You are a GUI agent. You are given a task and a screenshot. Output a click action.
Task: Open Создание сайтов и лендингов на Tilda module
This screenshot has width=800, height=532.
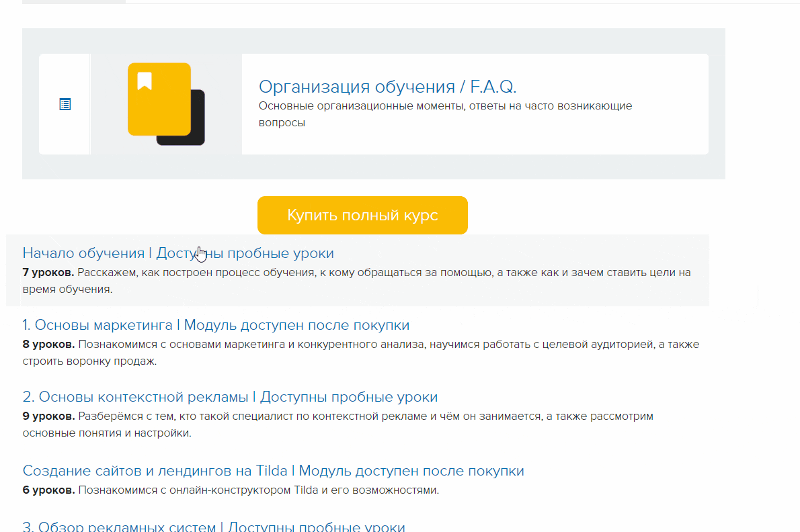pos(273,471)
